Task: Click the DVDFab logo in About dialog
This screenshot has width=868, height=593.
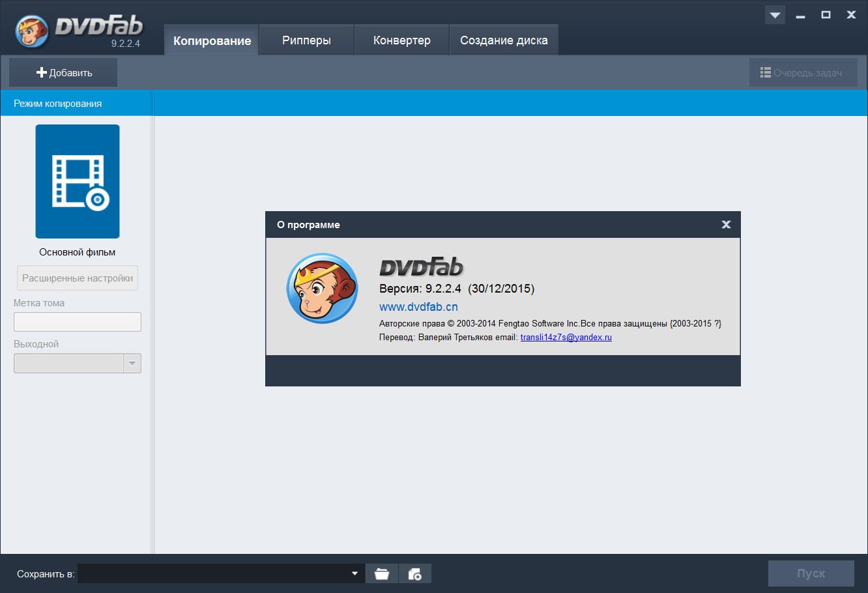Action: click(421, 267)
